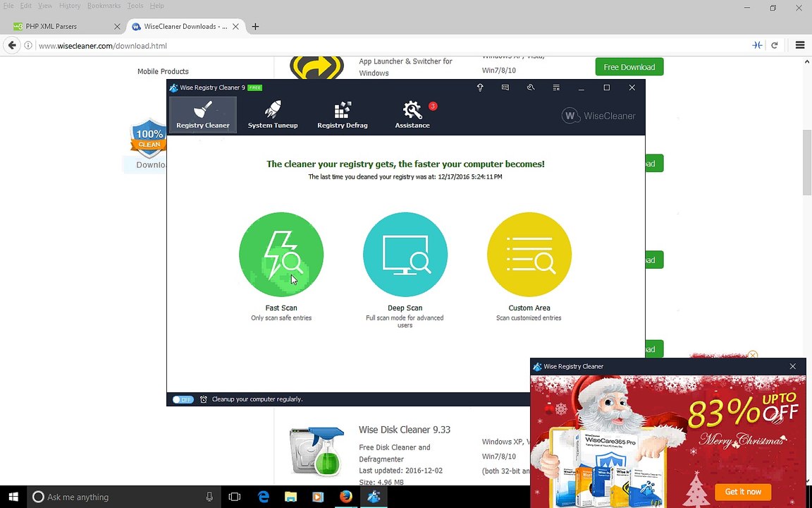Click the Santa ad image
This screenshot has width=812, height=508.
(668, 441)
